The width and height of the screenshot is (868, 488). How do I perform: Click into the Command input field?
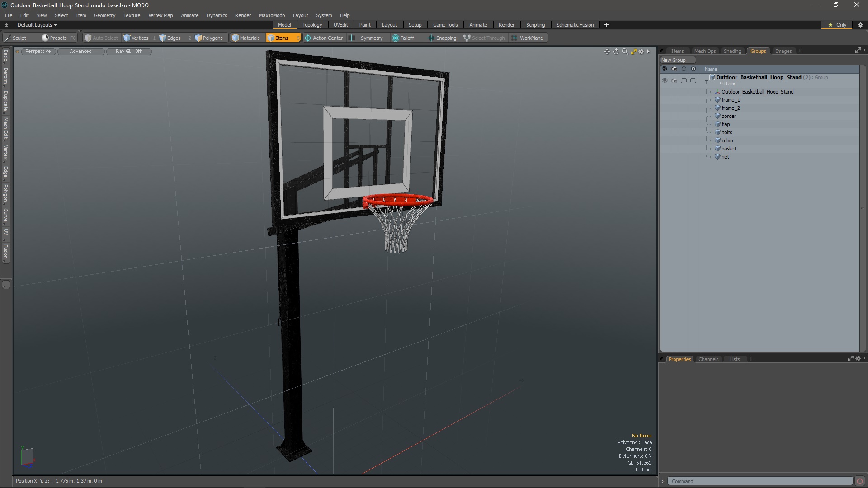[760, 481]
